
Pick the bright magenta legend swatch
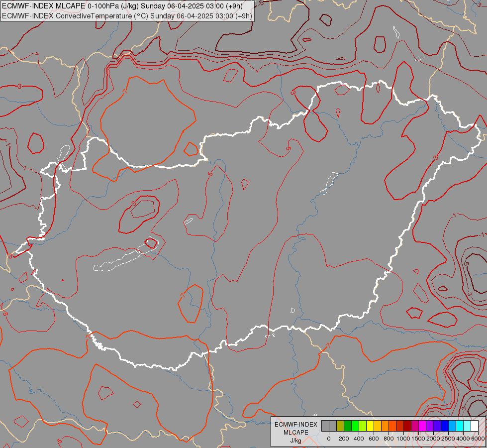click(422, 426)
